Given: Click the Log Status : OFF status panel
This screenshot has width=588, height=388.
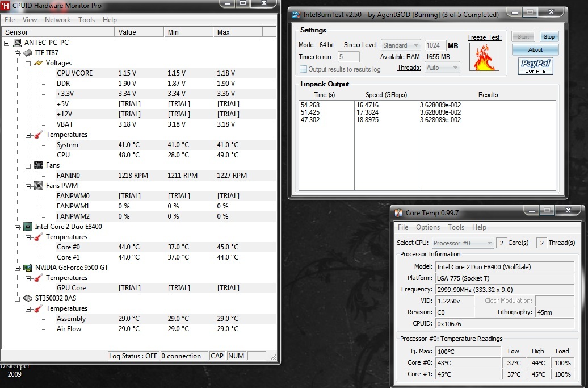Looking at the screenshot, I should click(x=133, y=356).
